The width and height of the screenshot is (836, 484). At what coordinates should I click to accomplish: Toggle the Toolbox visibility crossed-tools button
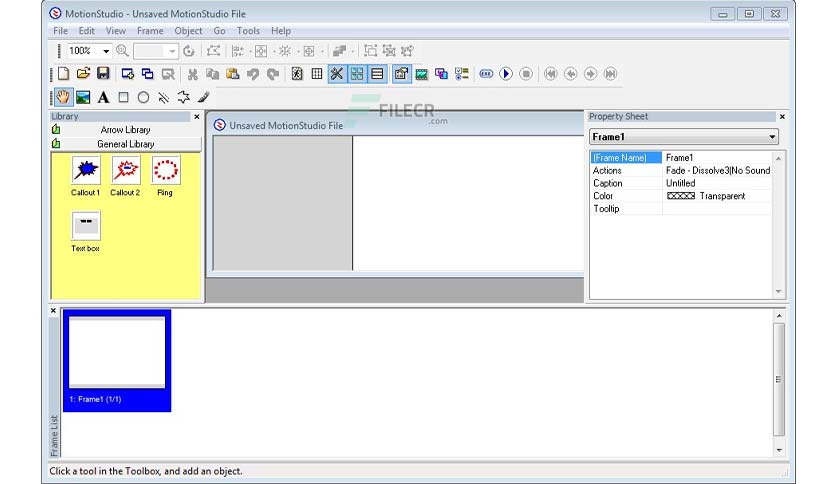point(336,74)
